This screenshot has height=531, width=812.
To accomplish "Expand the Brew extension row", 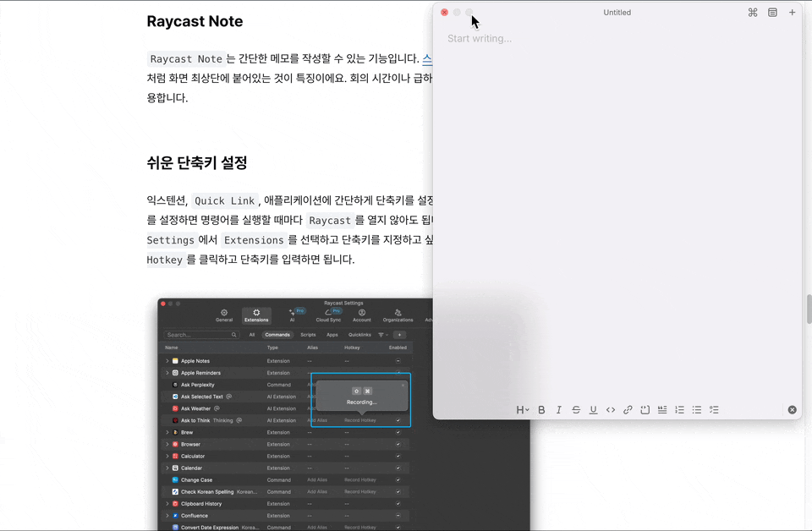I will pos(167,432).
